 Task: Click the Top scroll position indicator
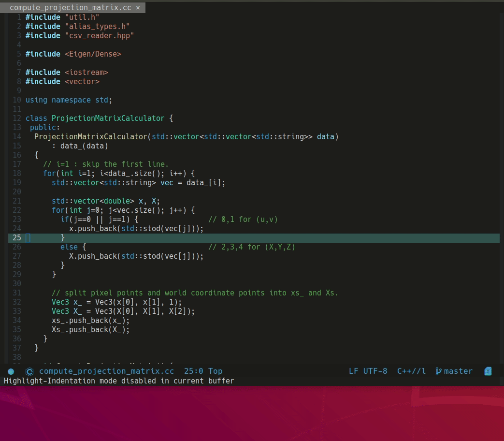[216, 371]
